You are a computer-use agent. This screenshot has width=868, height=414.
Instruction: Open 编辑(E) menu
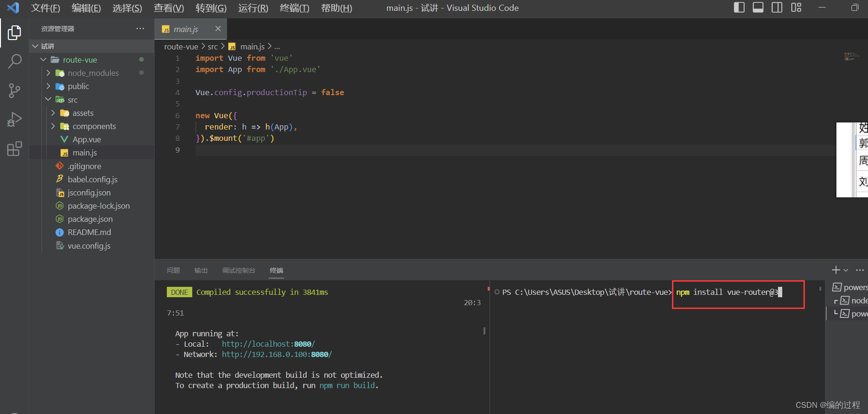pos(86,8)
